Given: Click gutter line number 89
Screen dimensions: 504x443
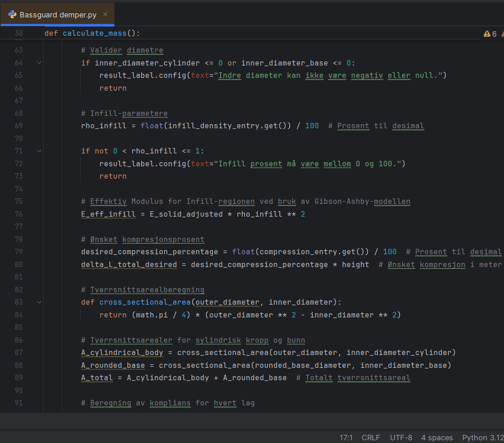Looking at the screenshot, I should point(18,377).
